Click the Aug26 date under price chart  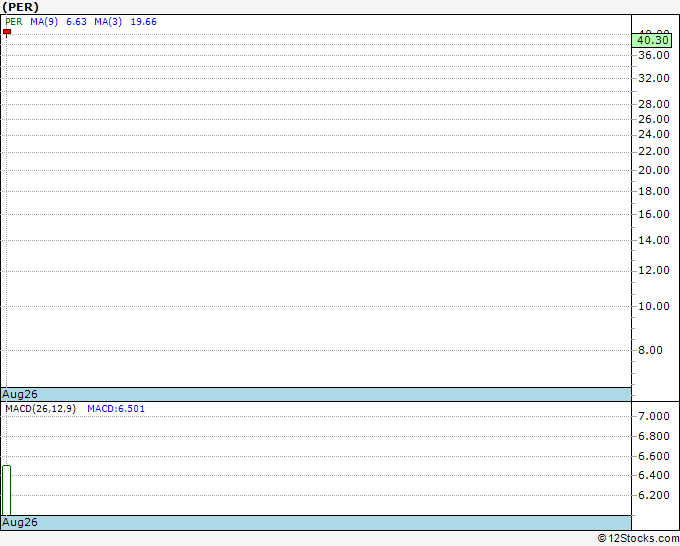point(20,394)
